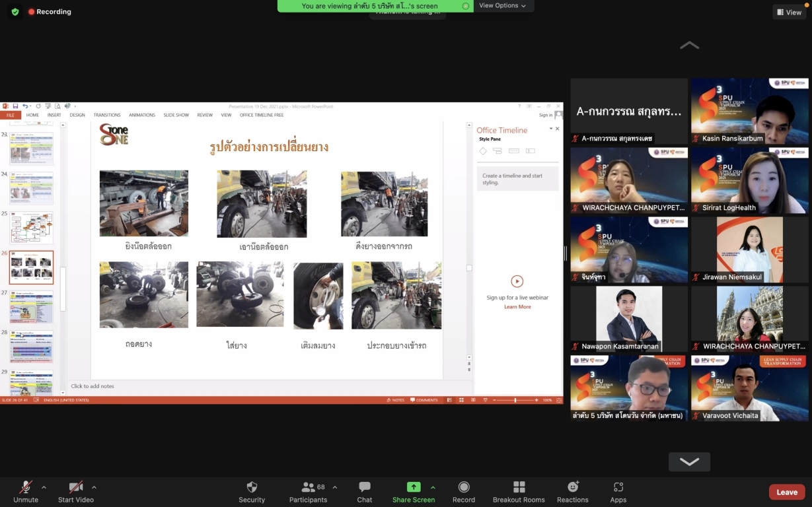Click the slide title รูปตัวอย่างการเปลี่ยนยาง
Image resolution: width=812 pixels, height=507 pixels.
point(269,147)
